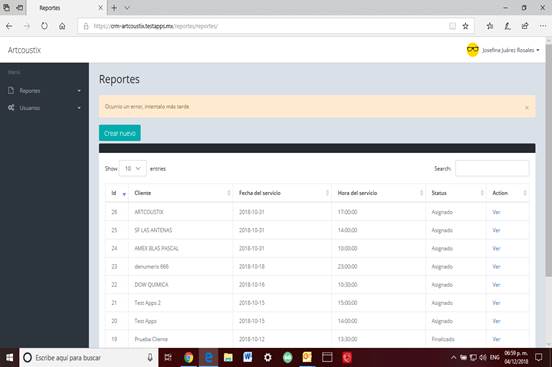Sort table by Status column
Image resolution: width=552 pixels, height=367 pixels.
pyautogui.click(x=456, y=193)
